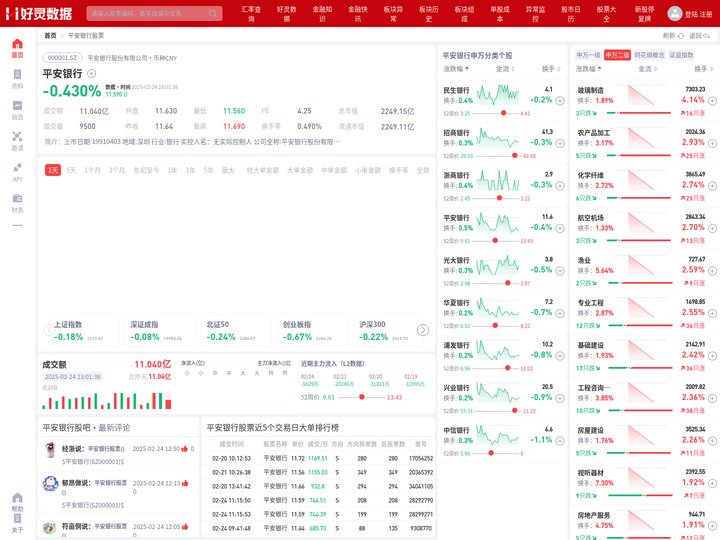Click the user avatar icon
The width and height of the screenshot is (720, 540).
tap(675, 13)
